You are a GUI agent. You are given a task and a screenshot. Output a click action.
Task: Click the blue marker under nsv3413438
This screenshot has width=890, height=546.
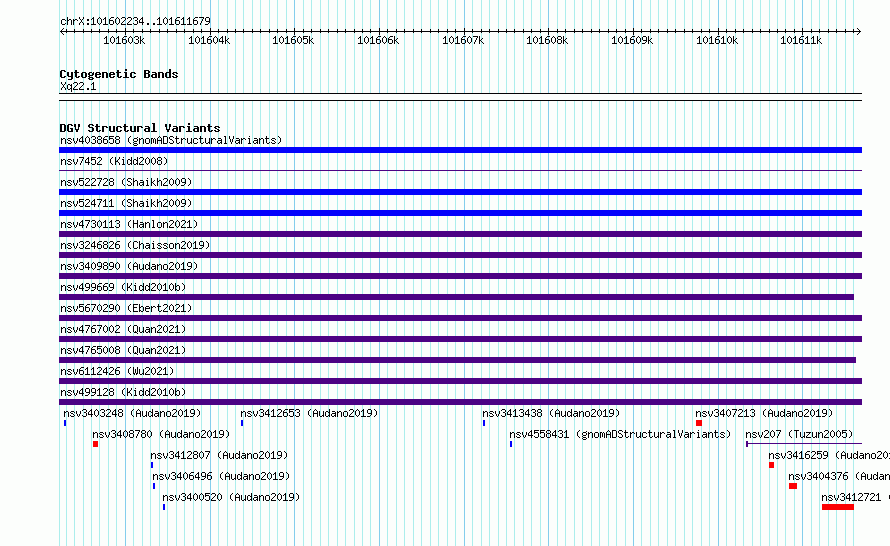(x=484, y=423)
